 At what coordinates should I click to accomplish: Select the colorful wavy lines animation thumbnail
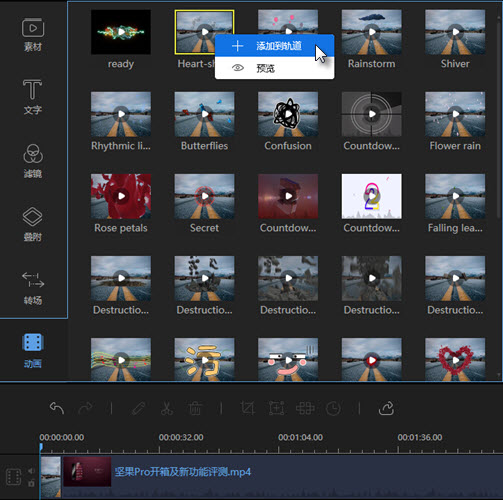(121, 359)
